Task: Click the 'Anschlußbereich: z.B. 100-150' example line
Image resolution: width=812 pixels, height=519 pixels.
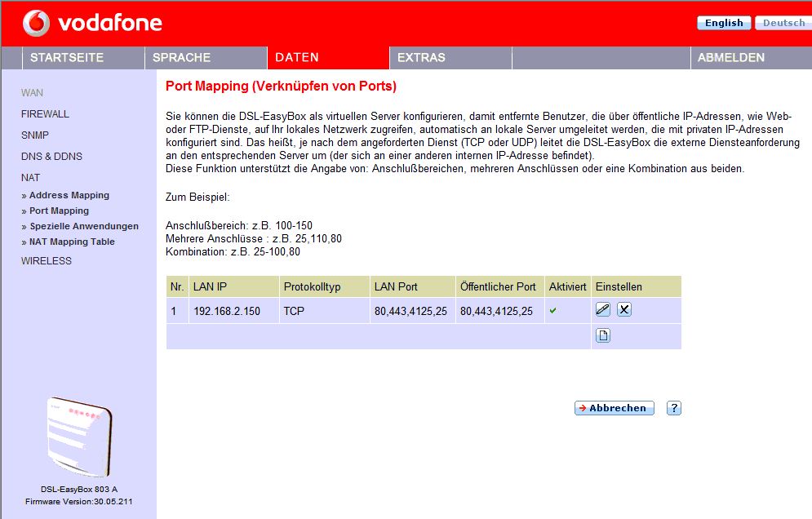Action: (x=239, y=226)
